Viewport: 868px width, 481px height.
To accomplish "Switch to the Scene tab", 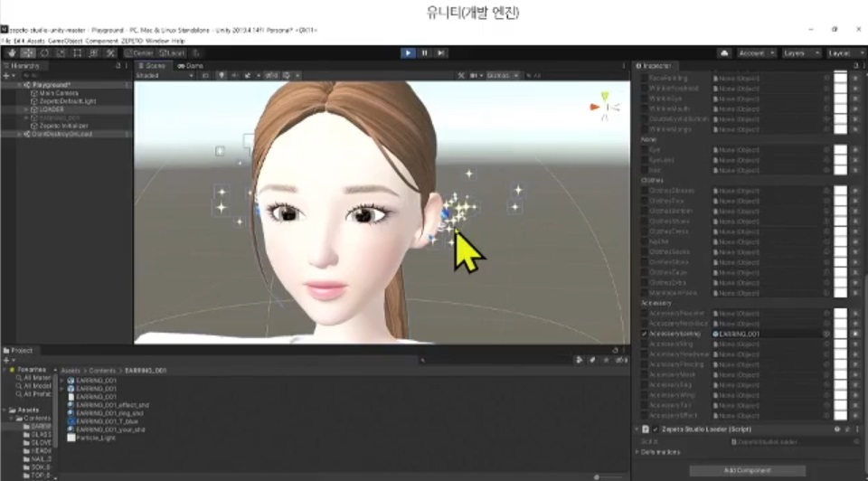I will (152, 66).
